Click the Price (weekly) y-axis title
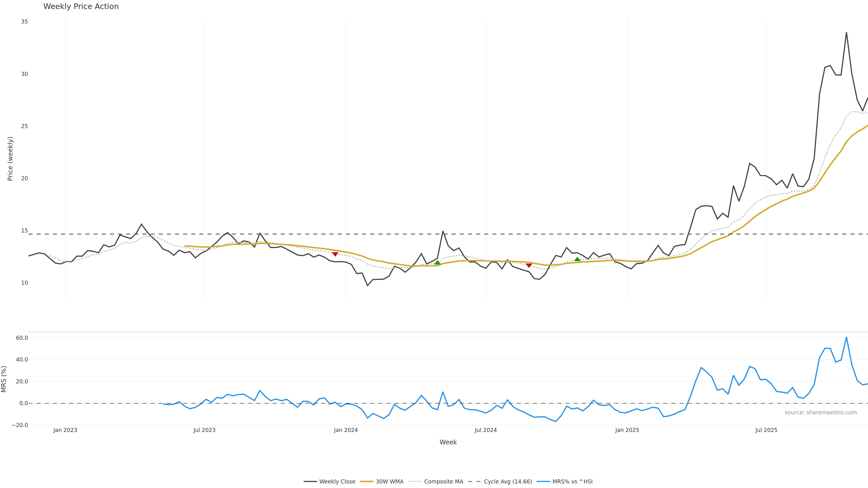Screen dimensions: 868x488 pyautogui.click(x=10, y=159)
